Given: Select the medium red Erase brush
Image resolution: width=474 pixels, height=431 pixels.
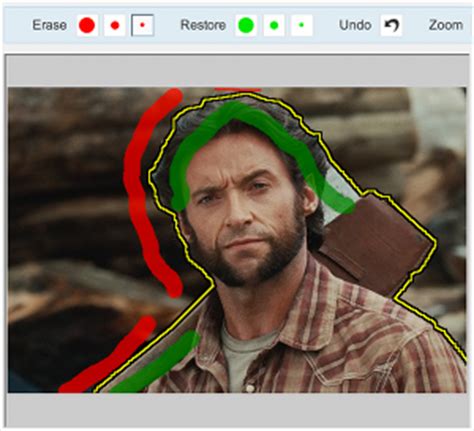Looking at the screenshot, I should tap(115, 25).
